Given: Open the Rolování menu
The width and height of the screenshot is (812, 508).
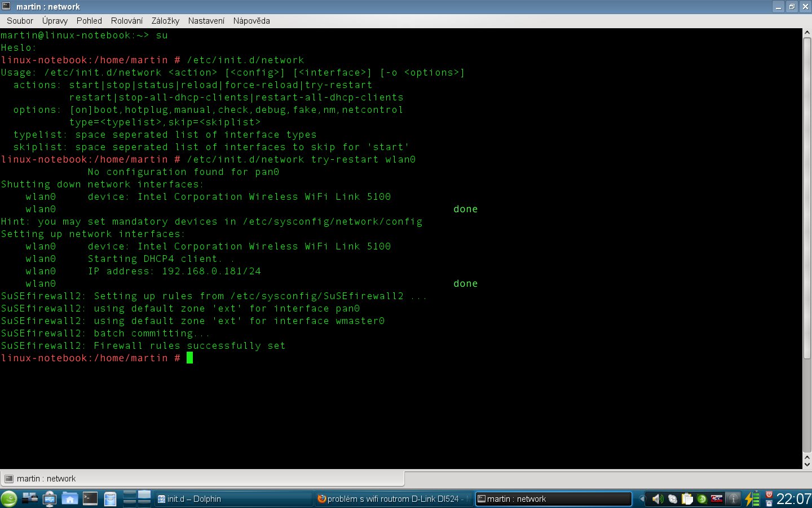Looking at the screenshot, I should point(127,21).
